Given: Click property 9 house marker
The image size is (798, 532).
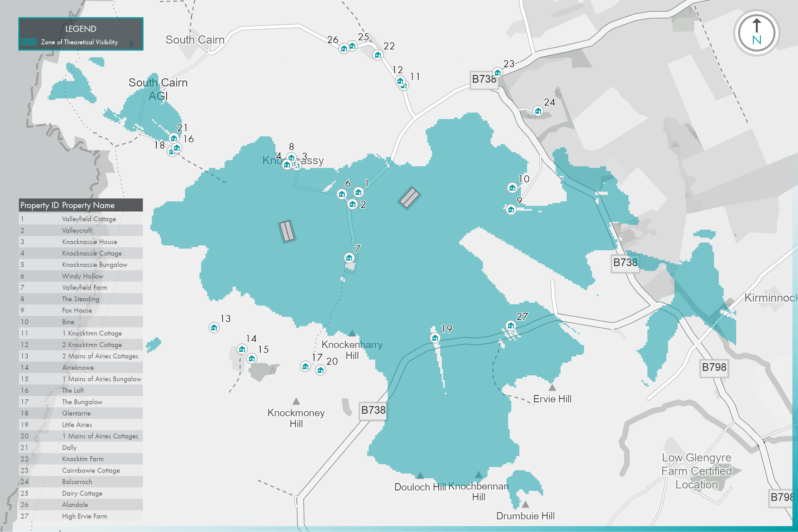Looking at the screenshot, I should click(x=511, y=209).
